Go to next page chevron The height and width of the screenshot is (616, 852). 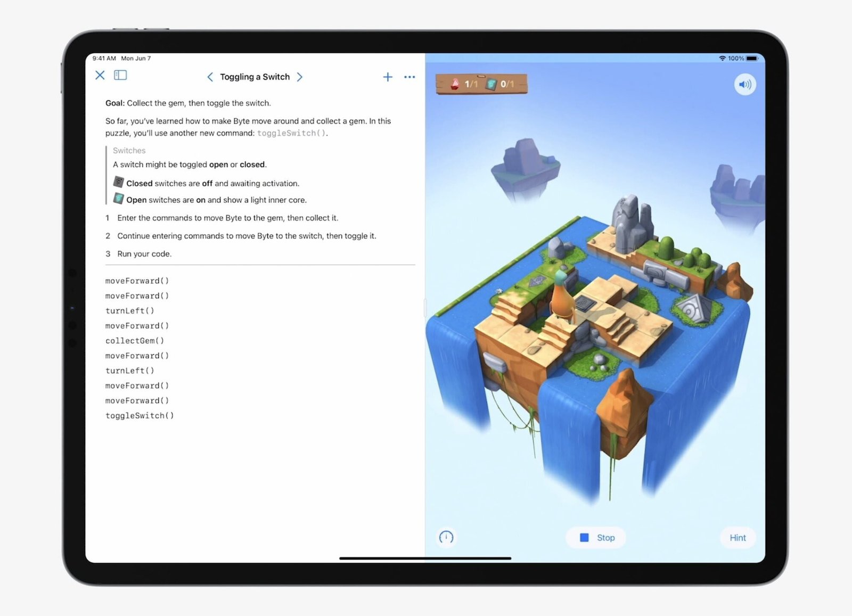point(300,77)
